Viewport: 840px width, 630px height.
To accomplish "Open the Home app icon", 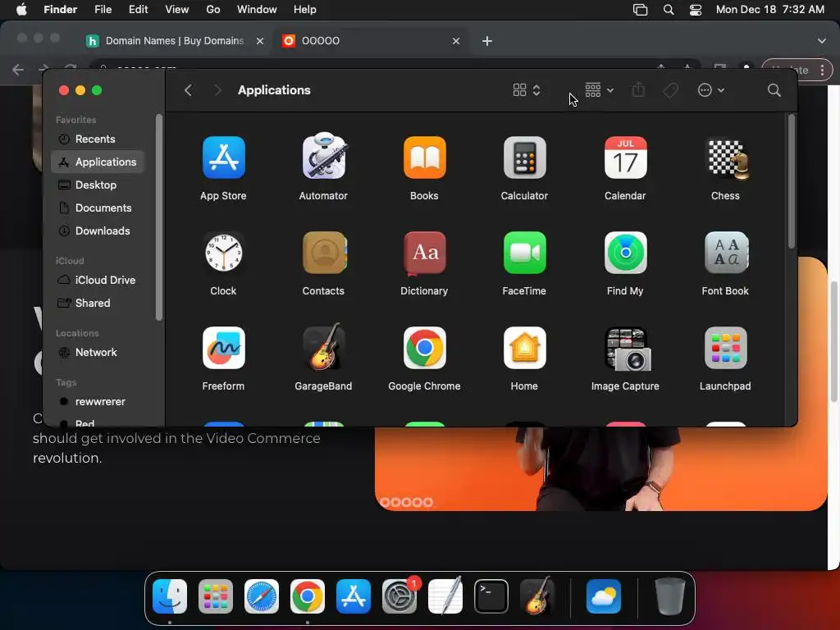I will (x=524, y=348).
